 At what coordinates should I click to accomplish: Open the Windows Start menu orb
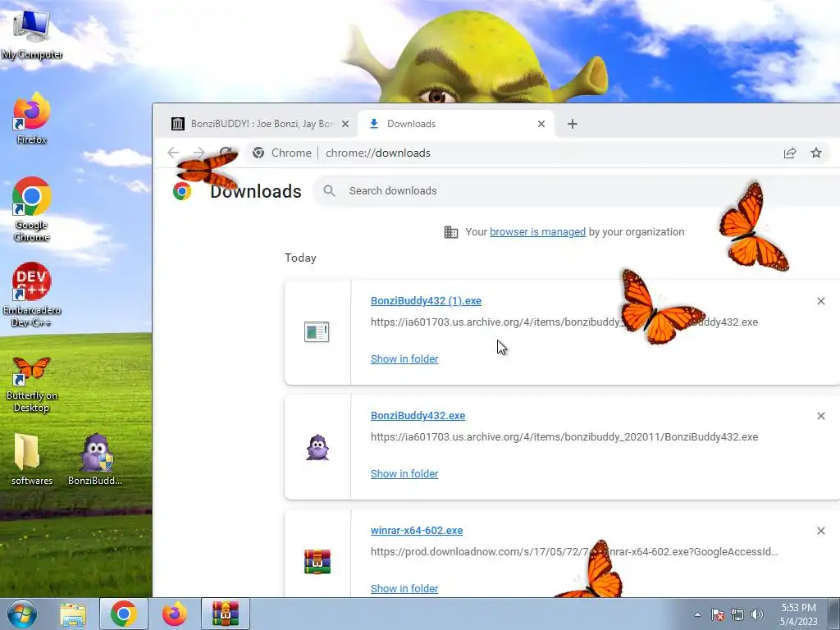pyautogui.click(x=22, y=614)
